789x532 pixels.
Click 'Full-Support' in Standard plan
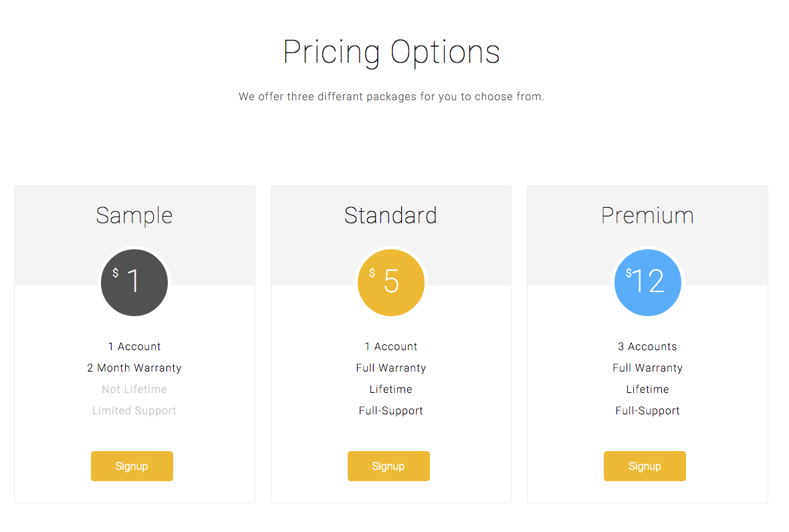[x=391, y=411]
